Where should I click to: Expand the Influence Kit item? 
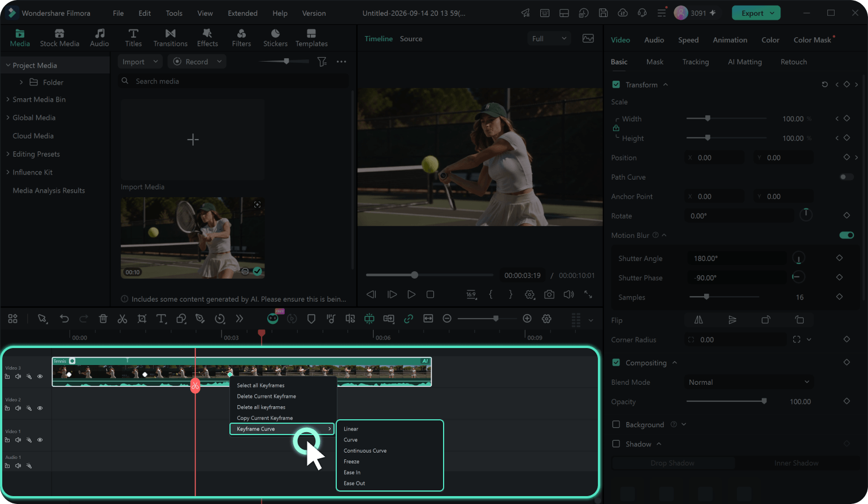[8, 172]
